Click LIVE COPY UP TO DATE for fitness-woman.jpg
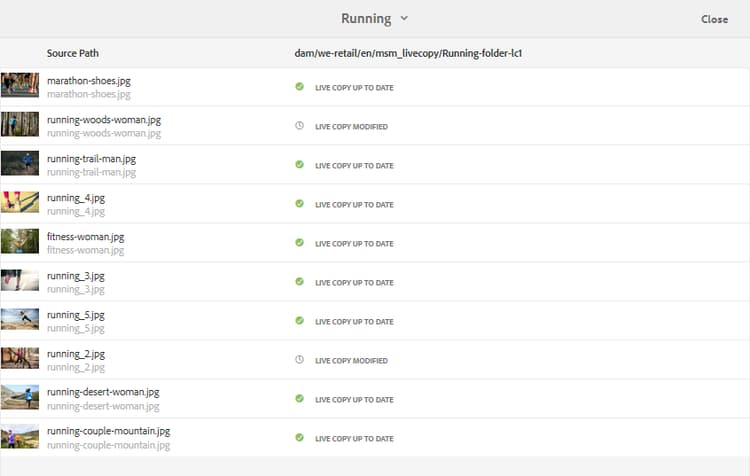This screenshot has width=750, height=476. 354,244
